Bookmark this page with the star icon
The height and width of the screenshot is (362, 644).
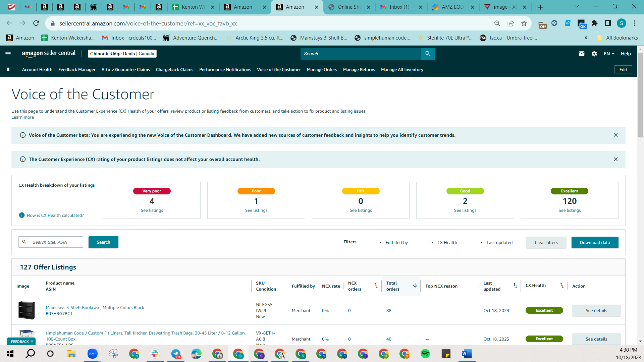524,23
